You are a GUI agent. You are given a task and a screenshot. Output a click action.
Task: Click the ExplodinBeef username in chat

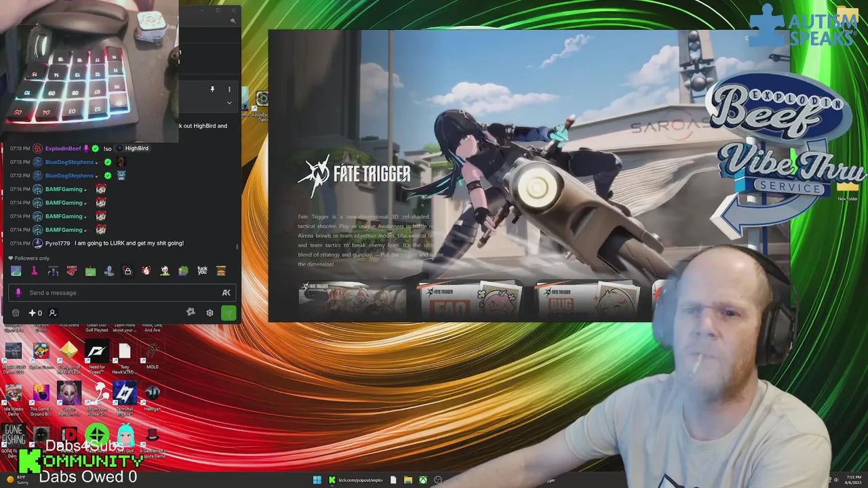[x=63, y=148]
